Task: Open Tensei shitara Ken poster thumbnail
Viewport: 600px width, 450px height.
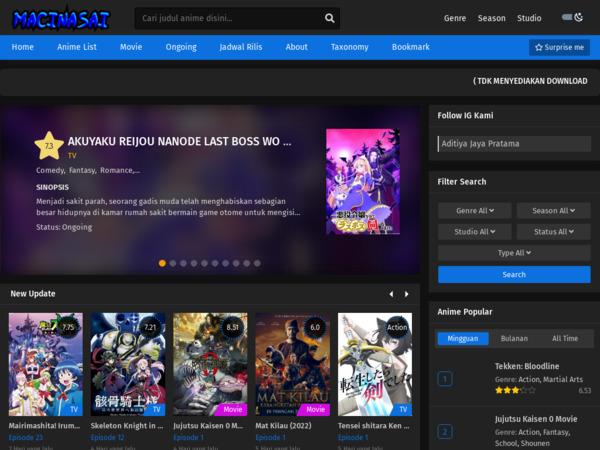Action: [375, 364]
